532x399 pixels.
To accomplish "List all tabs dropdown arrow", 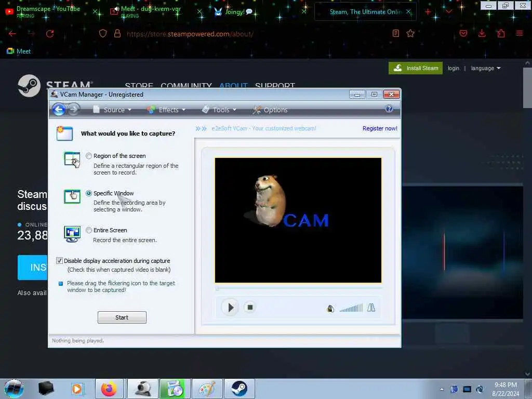I will (449, 12).
